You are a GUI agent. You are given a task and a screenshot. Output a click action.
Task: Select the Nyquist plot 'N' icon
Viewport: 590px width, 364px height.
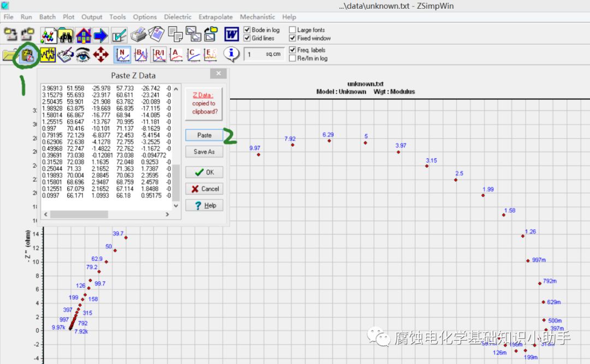tap(122, 55)
